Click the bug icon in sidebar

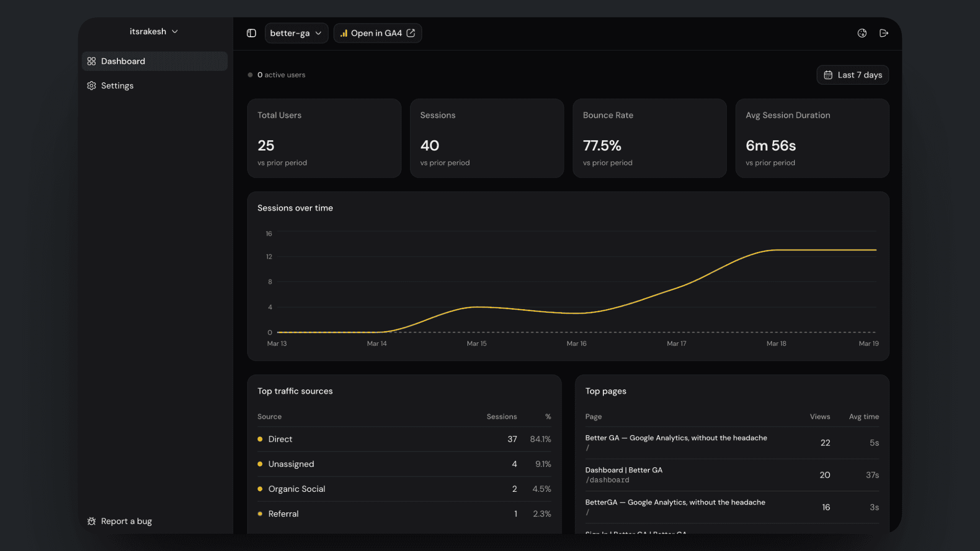tap(91, 521)
